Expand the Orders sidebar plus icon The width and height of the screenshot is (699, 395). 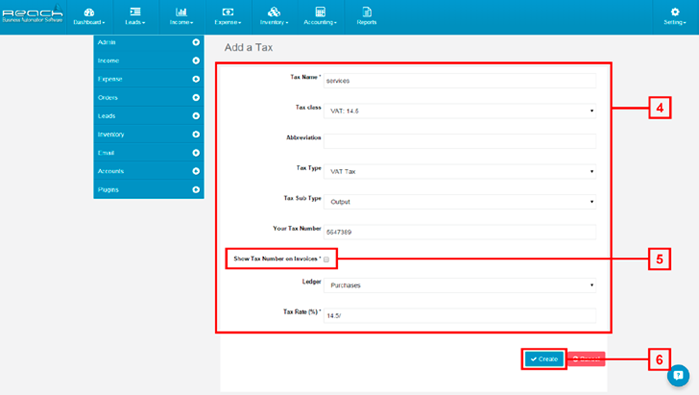coord(196,97)
